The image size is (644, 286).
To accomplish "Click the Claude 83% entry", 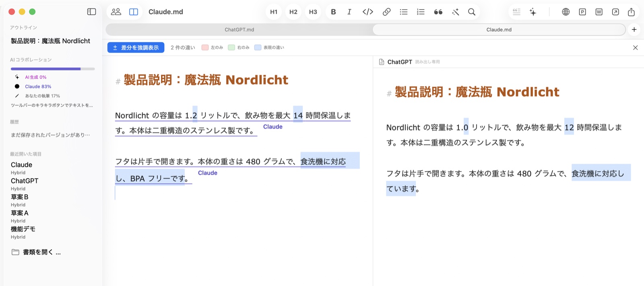I will click(38, 86).
